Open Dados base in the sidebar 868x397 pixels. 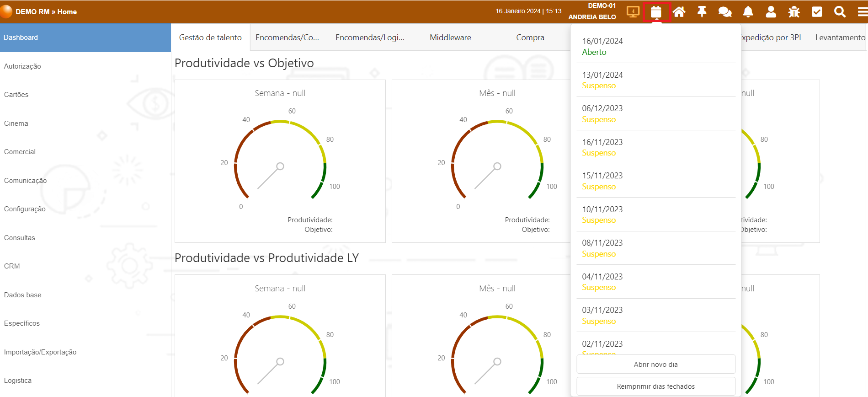(x=85, y=295)
